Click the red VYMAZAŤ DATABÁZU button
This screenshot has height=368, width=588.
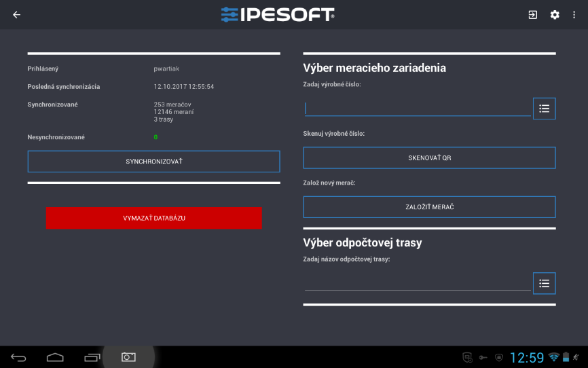(x=153, y=218)
